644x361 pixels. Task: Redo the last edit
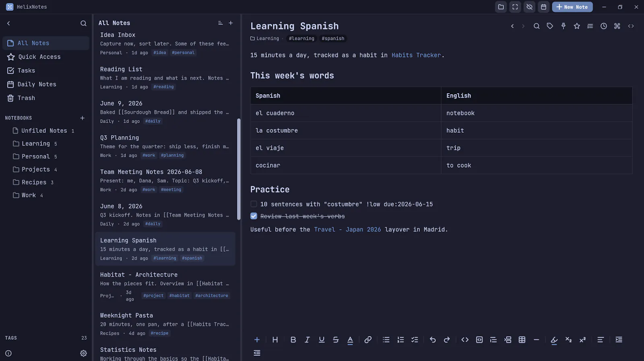pyautogui.click(x=447, y=340)
